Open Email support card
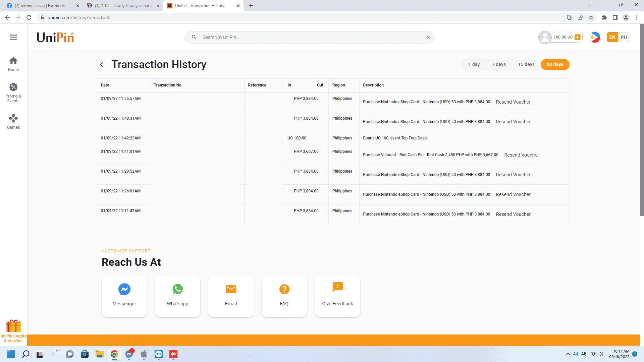 231,296
